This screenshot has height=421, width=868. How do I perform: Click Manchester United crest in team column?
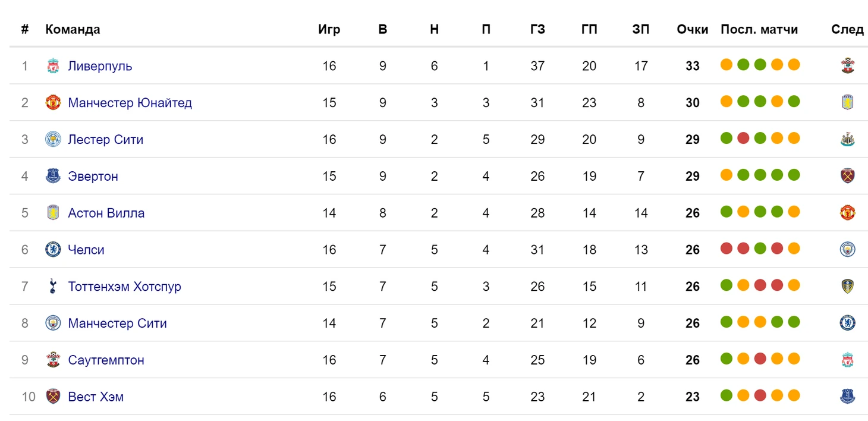pos(54,103)
